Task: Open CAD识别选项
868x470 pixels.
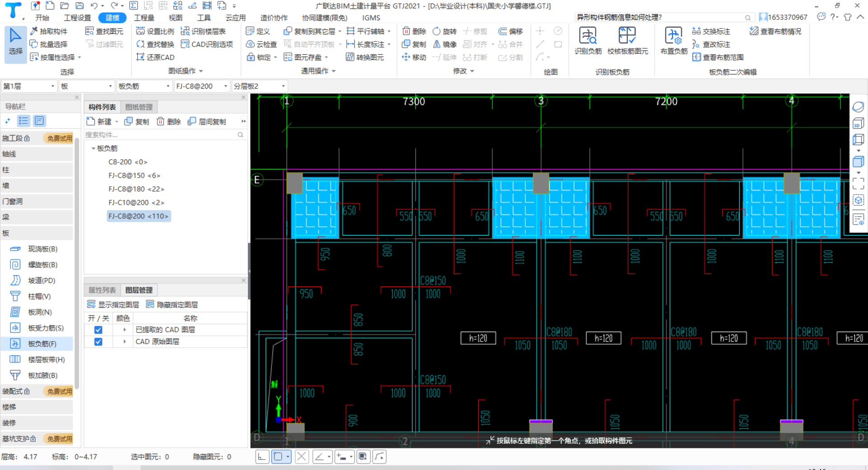Action: [x=207, y=44]
